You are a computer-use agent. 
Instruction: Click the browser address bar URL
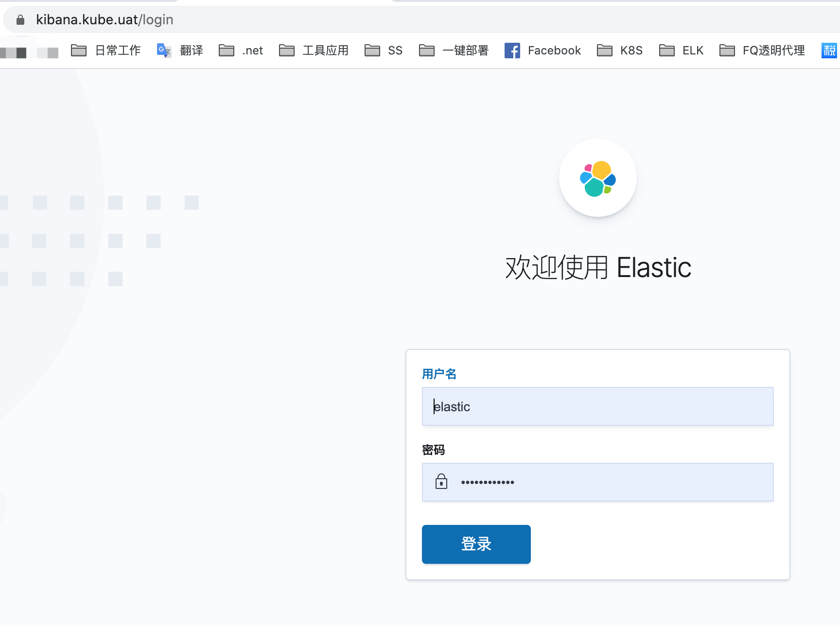[105, 19]
